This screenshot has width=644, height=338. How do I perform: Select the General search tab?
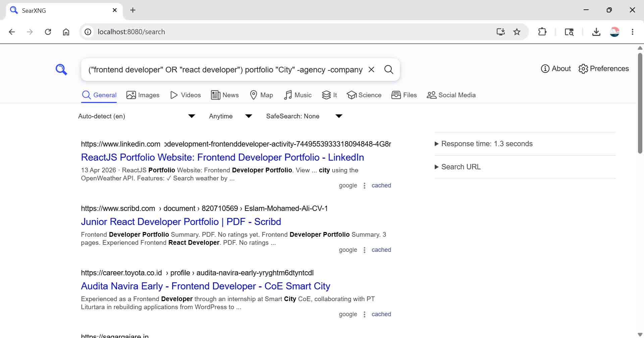(99, 95)
